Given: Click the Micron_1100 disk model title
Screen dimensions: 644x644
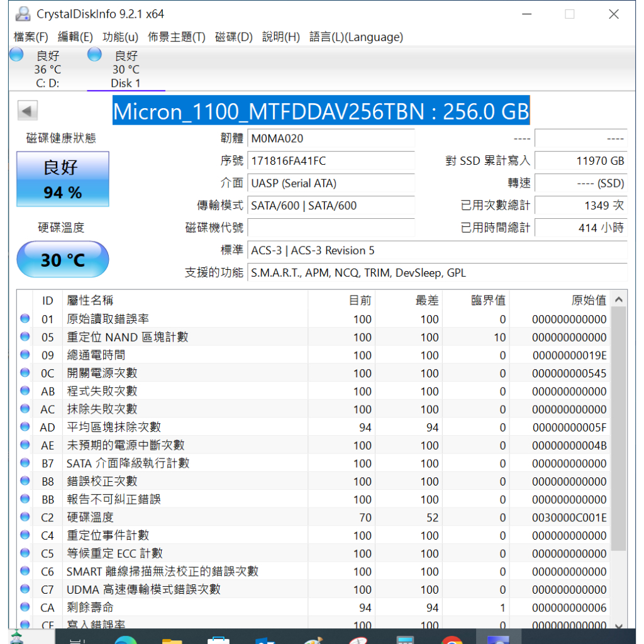Looking at the screenshot, I should point(321,111).
